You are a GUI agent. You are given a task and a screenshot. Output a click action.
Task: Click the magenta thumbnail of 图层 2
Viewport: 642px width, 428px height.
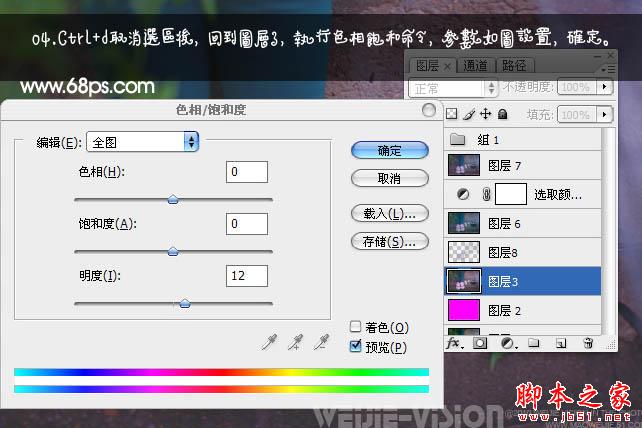click(x=464, y=310)
